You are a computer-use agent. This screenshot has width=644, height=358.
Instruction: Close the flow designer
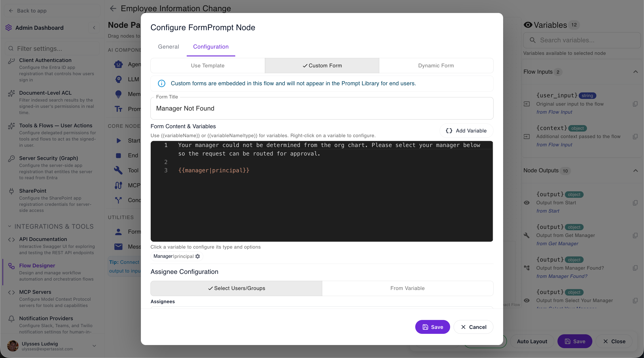point(614,341)
